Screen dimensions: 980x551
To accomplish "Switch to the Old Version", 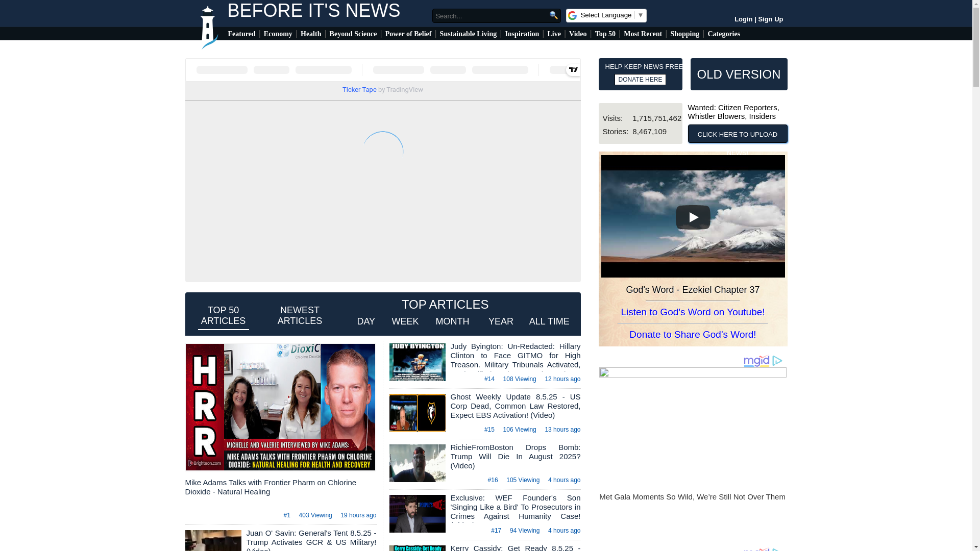I will click(x=739, y=74).
